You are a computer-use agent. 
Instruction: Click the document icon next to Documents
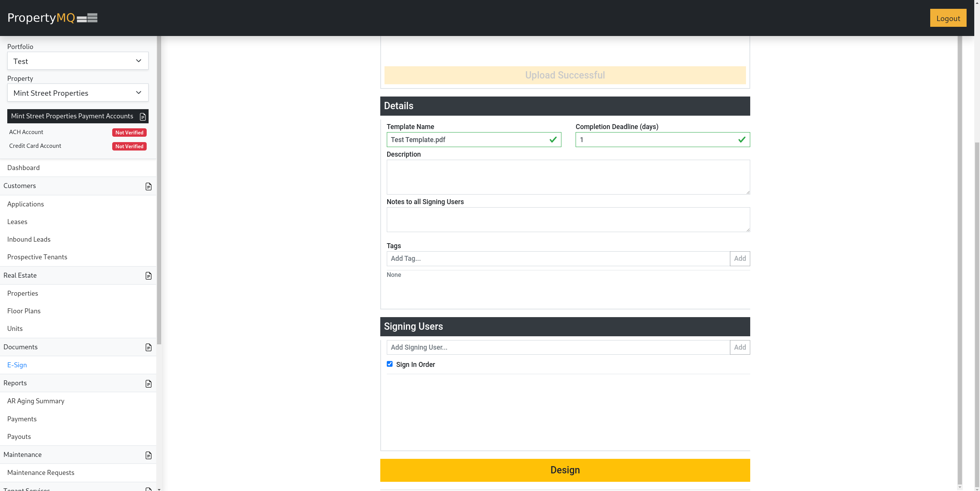(149, 347)
